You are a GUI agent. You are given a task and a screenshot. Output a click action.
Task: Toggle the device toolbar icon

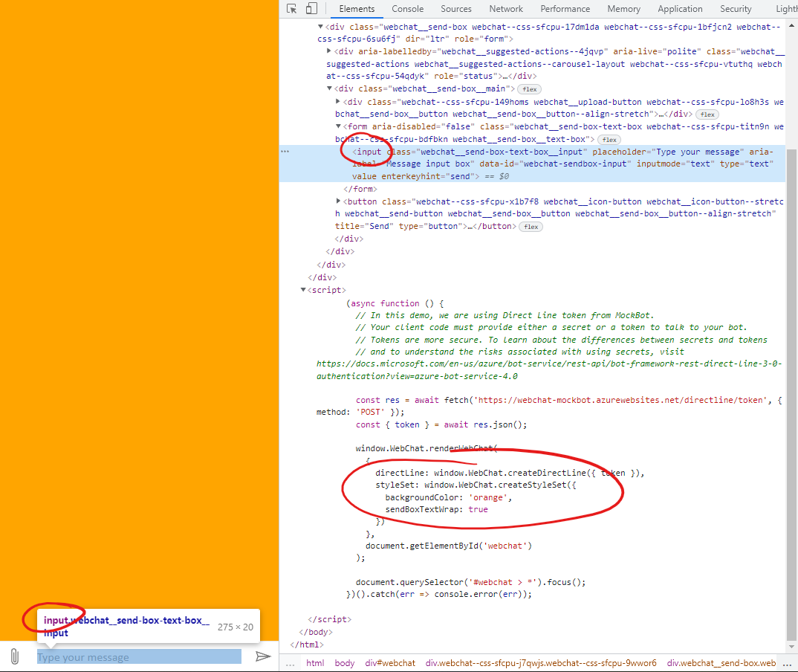pyautogui.click(x=311, y=9)
